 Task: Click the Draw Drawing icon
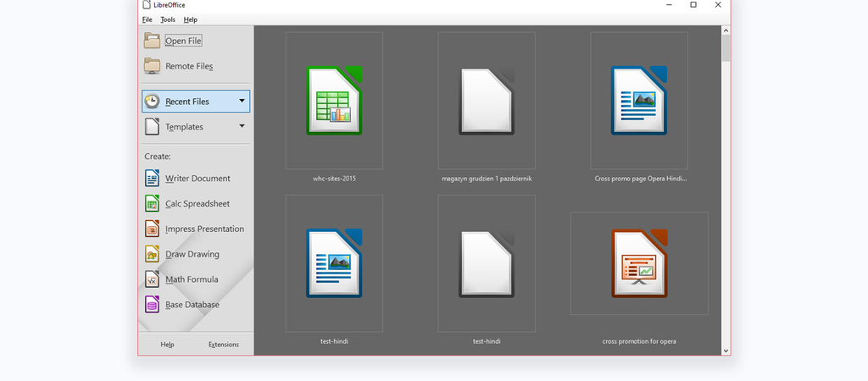point(153,254)
